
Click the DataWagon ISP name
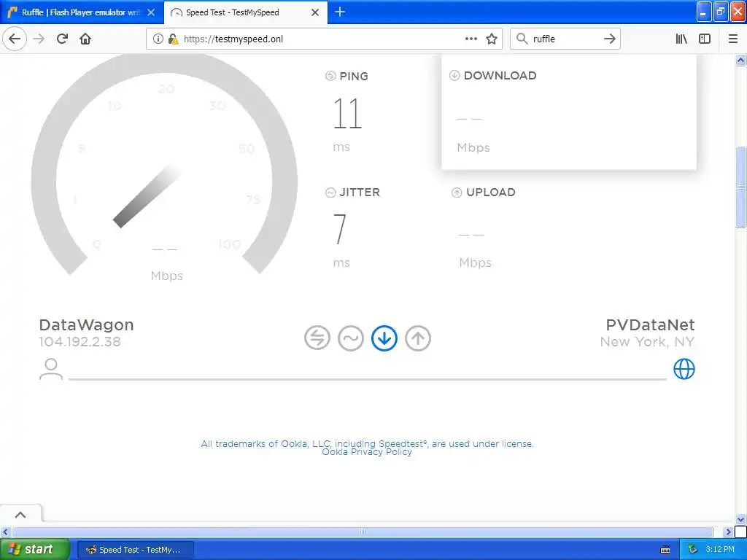click(86, 324)
